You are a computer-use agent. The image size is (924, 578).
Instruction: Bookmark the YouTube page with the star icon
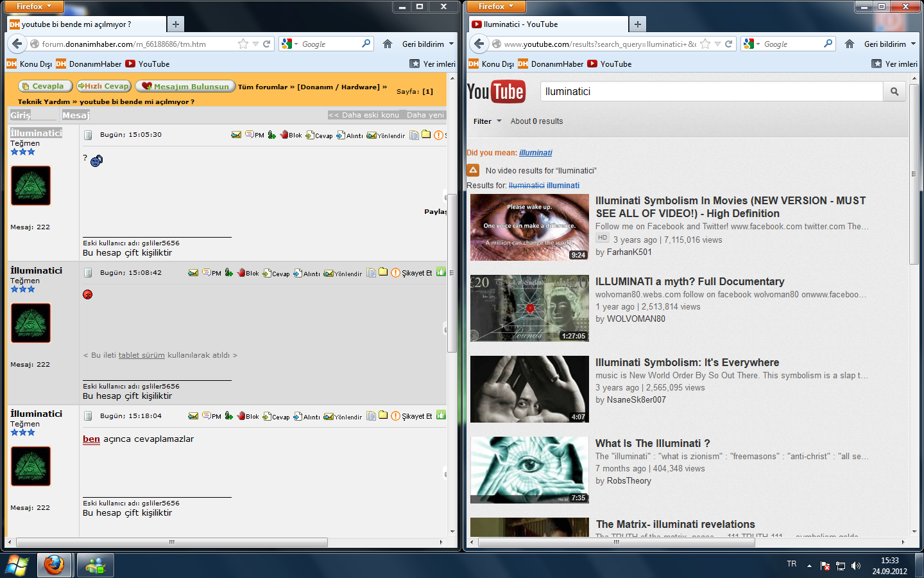click(705, 44)
